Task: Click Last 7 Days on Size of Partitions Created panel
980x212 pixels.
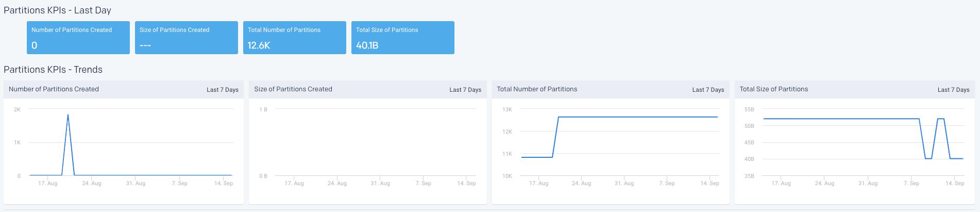Action: pyautogui.click(x=465, y=90)
